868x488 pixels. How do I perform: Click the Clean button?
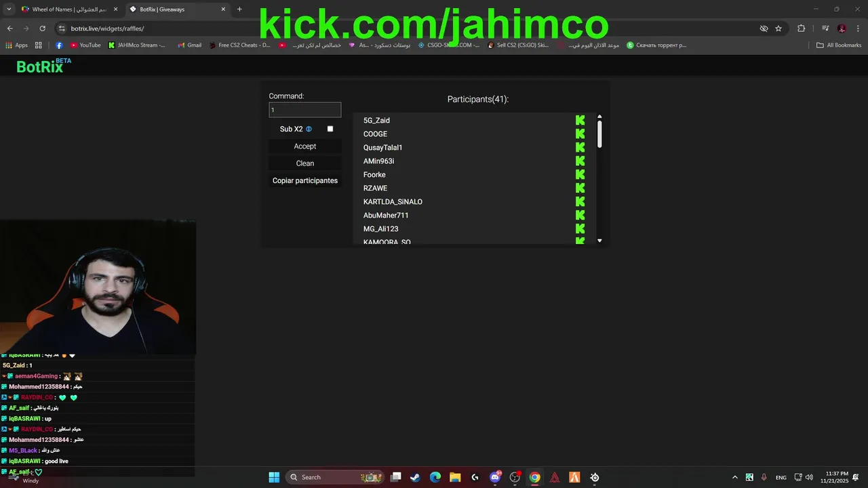[x=305, y=163]
